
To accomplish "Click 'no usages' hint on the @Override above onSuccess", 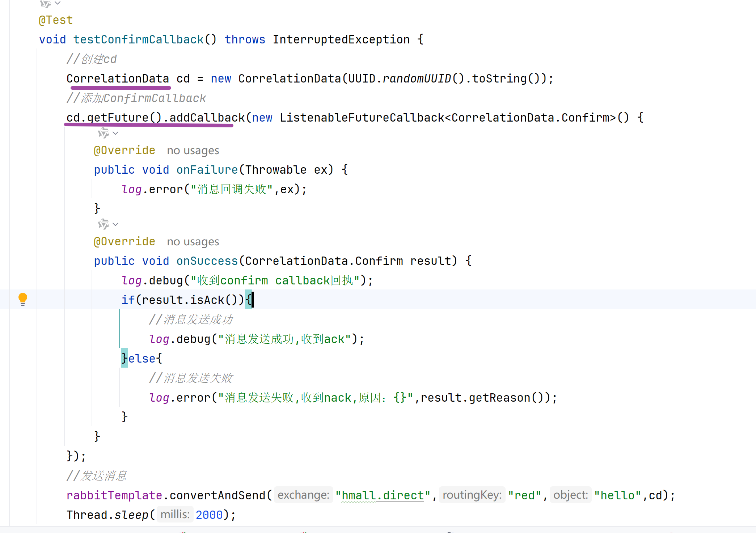I will tap(193, 242).
